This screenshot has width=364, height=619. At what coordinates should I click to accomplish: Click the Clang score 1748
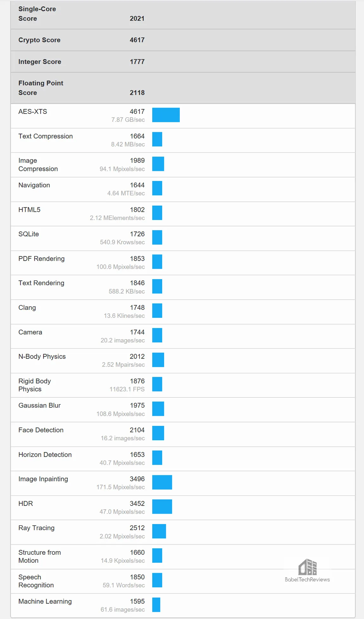pos(137,308)
